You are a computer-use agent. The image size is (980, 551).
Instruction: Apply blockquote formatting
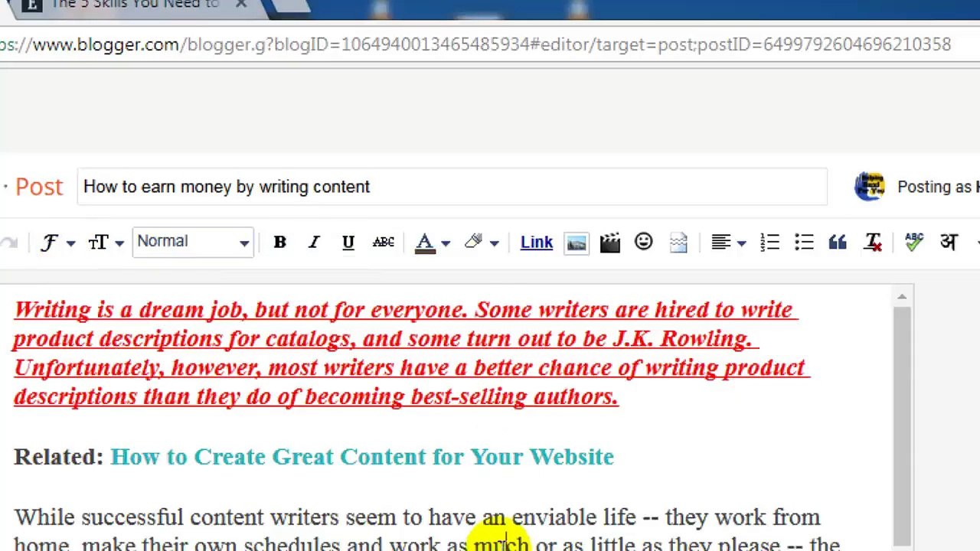click(x=838, y=243)
